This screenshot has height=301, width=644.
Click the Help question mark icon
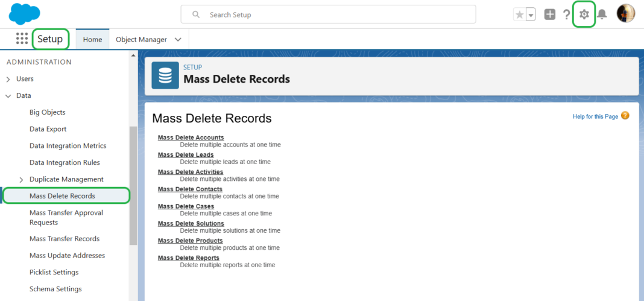pos(566,14)
